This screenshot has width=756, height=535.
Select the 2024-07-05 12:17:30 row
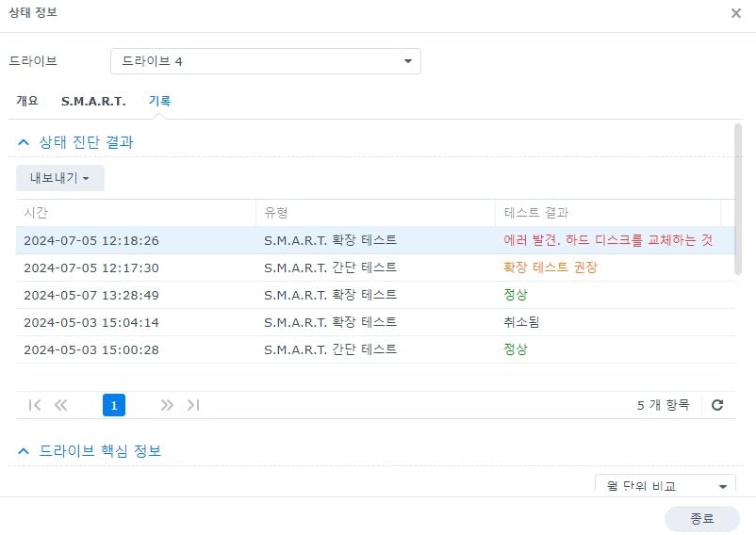(375, 267)
